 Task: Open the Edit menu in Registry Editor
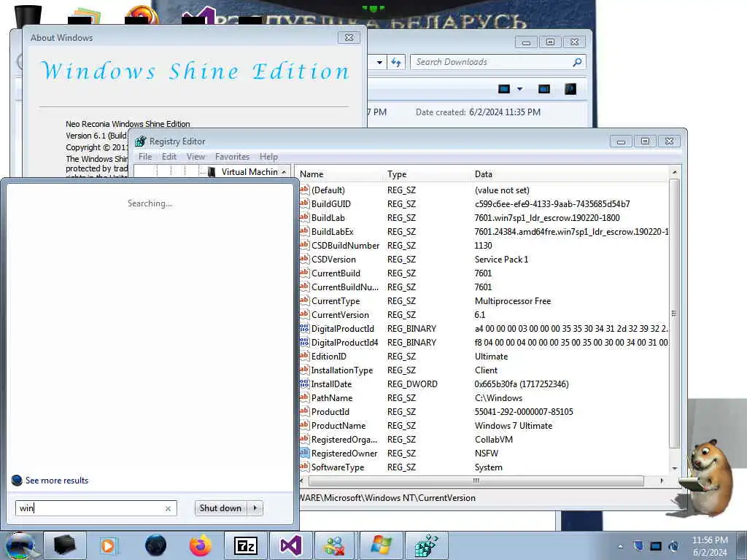click(x=169, y=157)
